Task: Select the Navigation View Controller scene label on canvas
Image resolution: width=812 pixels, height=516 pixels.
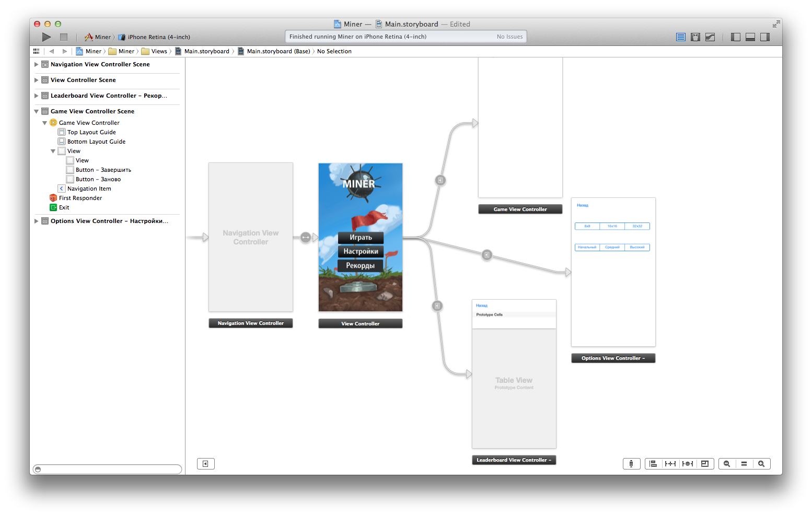Action: 251,323
